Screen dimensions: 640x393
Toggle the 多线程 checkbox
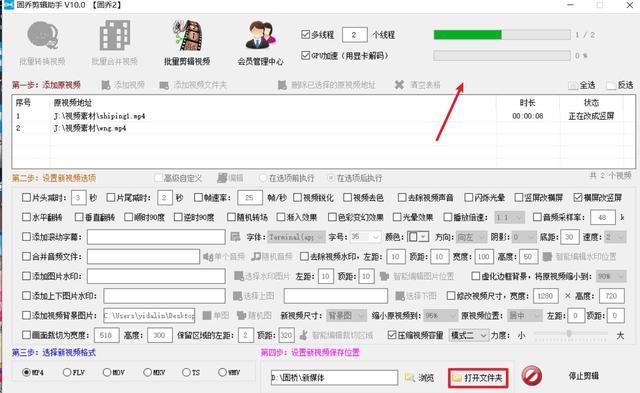tap(305, 34)
